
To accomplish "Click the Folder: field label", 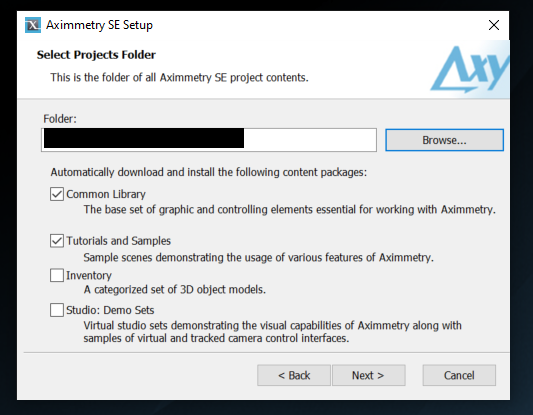I will coord(60,119).
